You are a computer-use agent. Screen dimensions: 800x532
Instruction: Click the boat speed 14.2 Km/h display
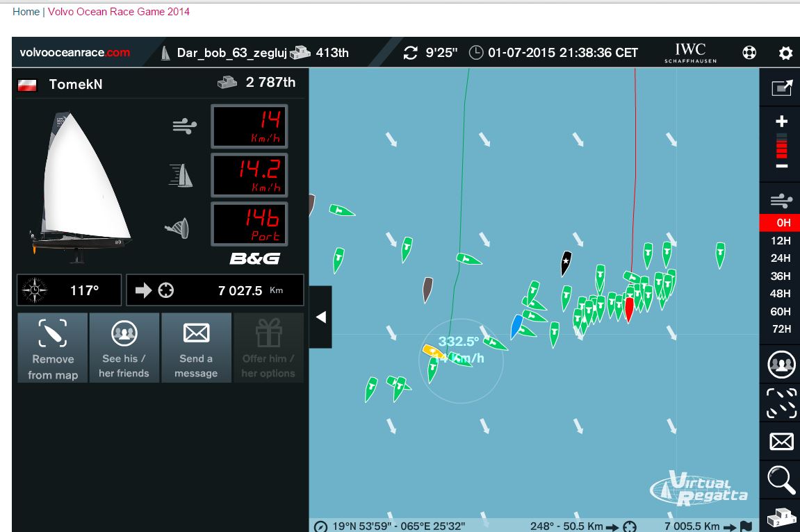pyautogui.click(x=250, y=175)
